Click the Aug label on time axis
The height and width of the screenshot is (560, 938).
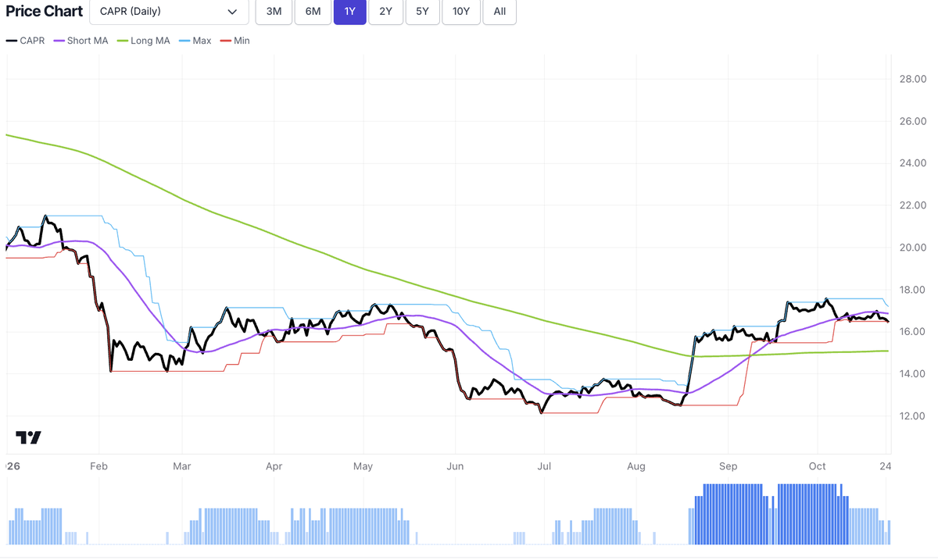point(636,466)
